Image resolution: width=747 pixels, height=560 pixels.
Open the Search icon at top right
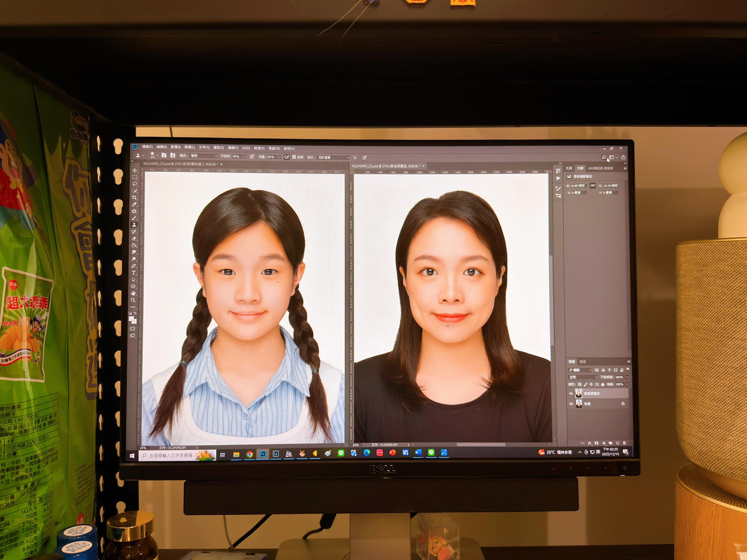click(604, 157)
